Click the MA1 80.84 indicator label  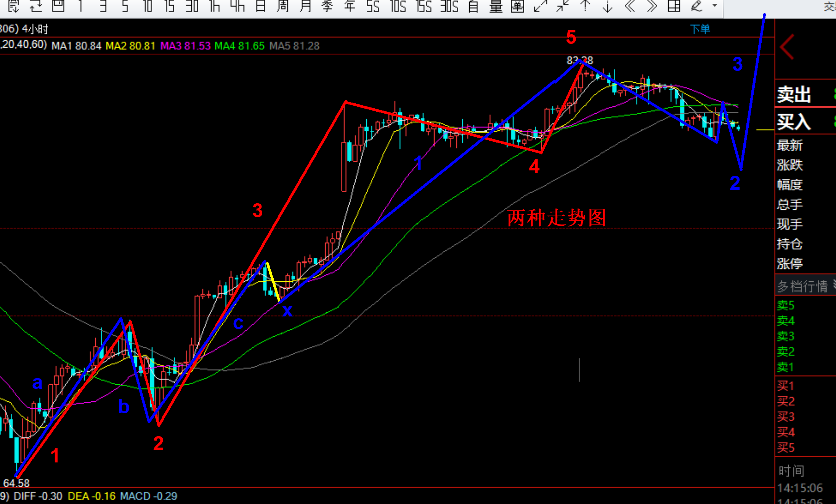(x=76, y=46)
